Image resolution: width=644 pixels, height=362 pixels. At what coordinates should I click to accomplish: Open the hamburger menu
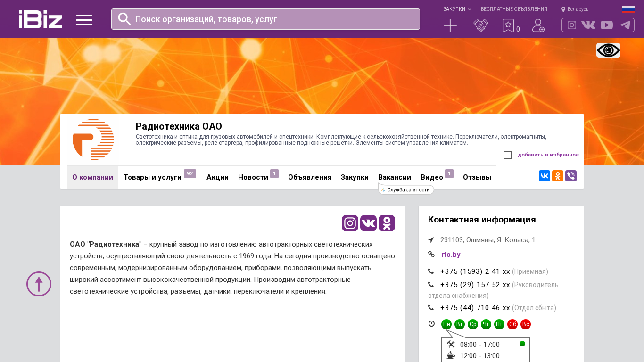tap(84, 20)
